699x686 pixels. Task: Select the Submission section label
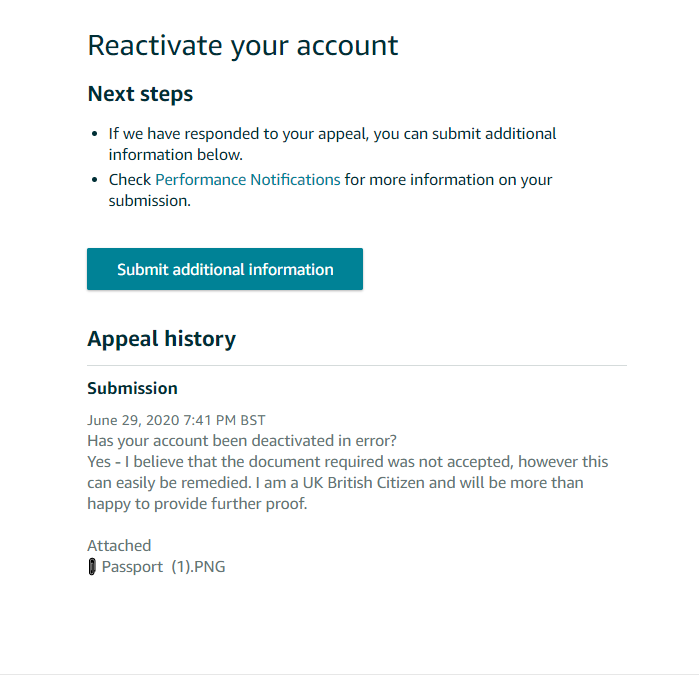pyautogui.click(x=132, y=388)
